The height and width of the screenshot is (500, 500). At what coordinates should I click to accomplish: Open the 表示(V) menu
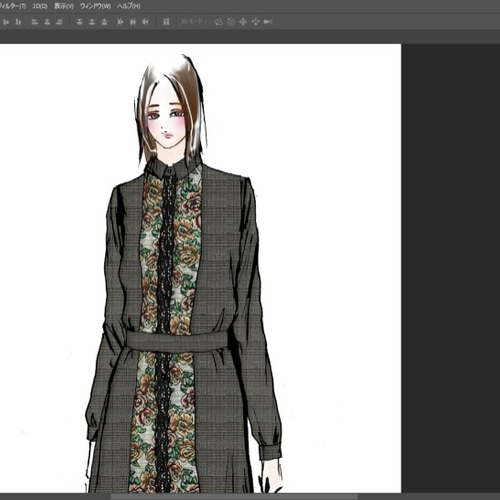(64, 6)
